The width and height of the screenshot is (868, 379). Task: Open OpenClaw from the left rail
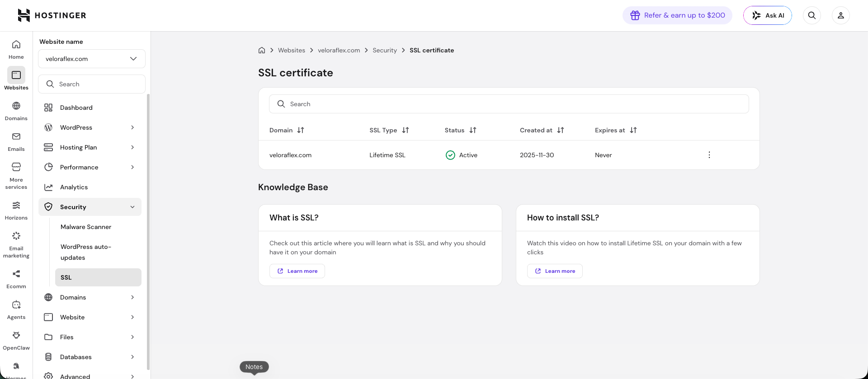16,341
